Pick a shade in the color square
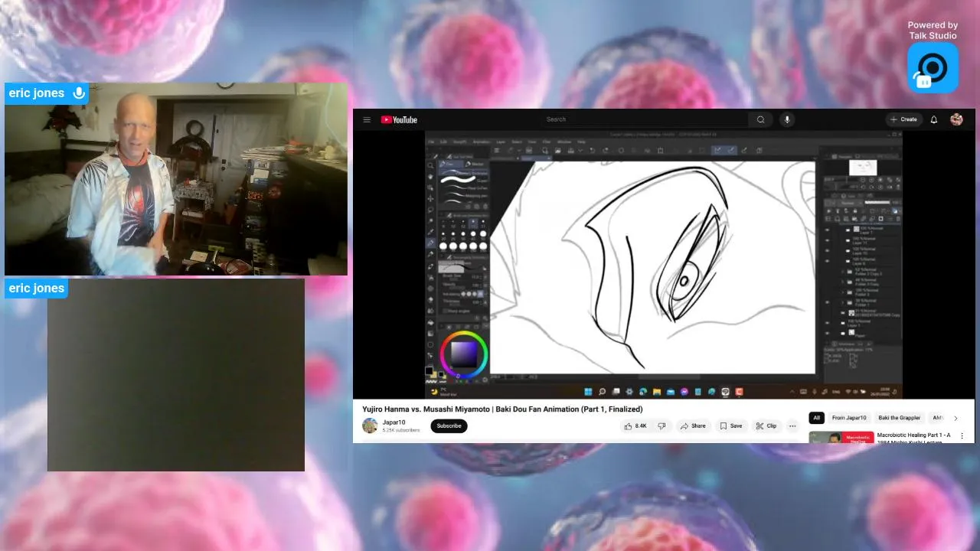This screenshot has height=551, width=980. [x=464, y=354]
